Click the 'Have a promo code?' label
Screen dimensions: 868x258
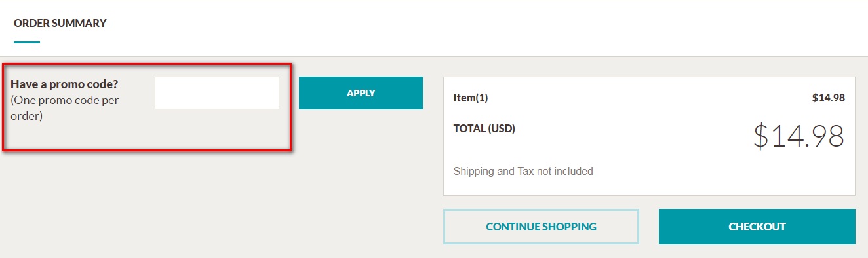click(x=64, y=84)
